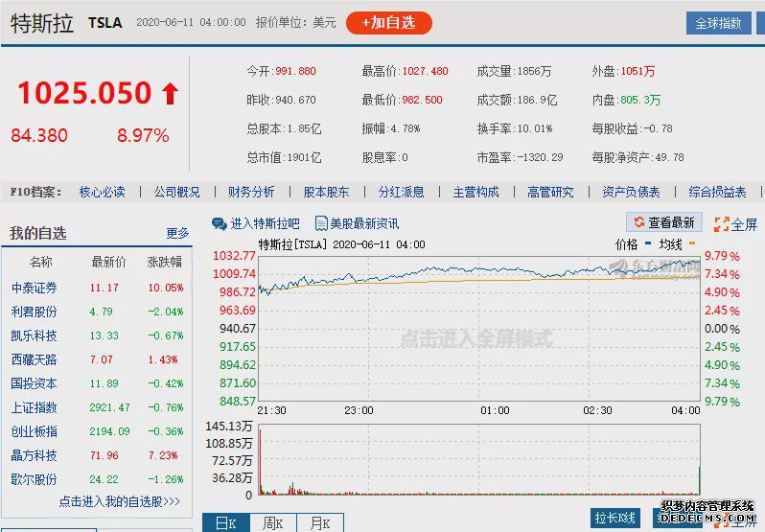Click the 涨跌幅 column header
The image size is (765, 532).
[x=165, y=263]
